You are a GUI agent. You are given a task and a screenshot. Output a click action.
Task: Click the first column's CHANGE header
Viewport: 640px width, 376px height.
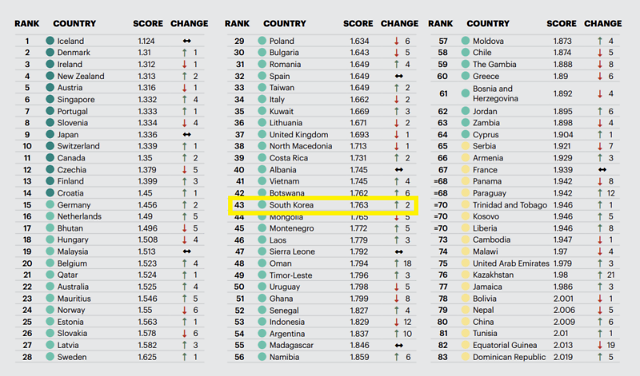click(x=189, y=23)
